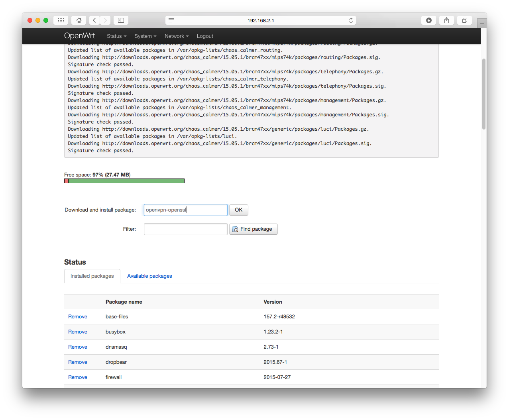Remove the dropbear package

coord(78,362)
